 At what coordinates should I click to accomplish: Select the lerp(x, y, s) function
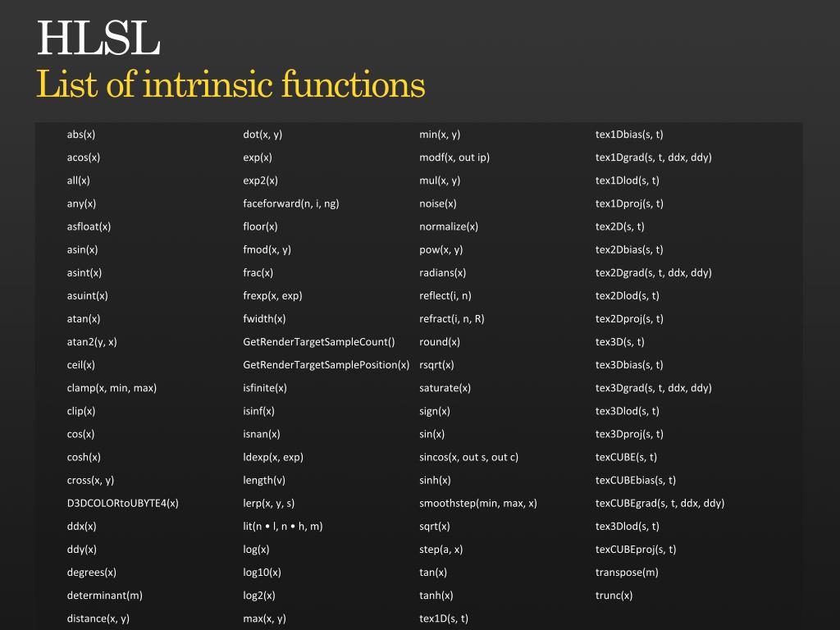click(268, 504)
